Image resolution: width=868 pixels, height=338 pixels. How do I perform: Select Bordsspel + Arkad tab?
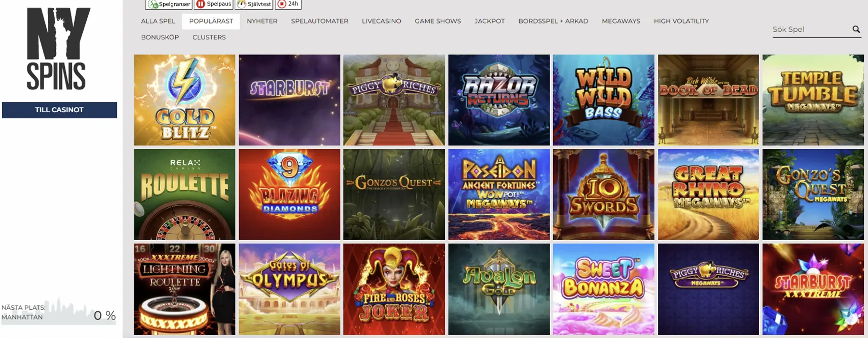pos(553,21)
